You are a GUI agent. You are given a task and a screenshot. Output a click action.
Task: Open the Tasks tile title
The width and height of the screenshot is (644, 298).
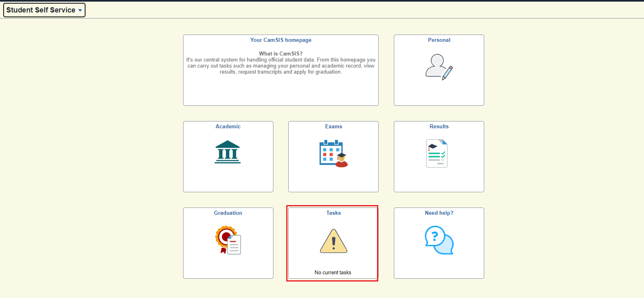(334, 213)
